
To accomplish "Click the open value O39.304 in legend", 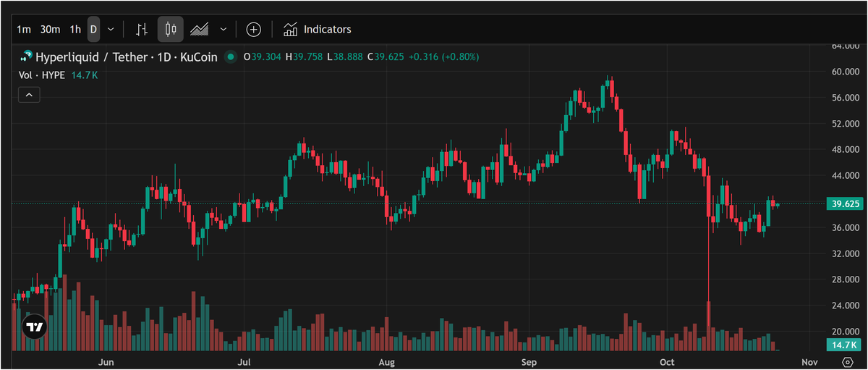I will click(263, 56).
